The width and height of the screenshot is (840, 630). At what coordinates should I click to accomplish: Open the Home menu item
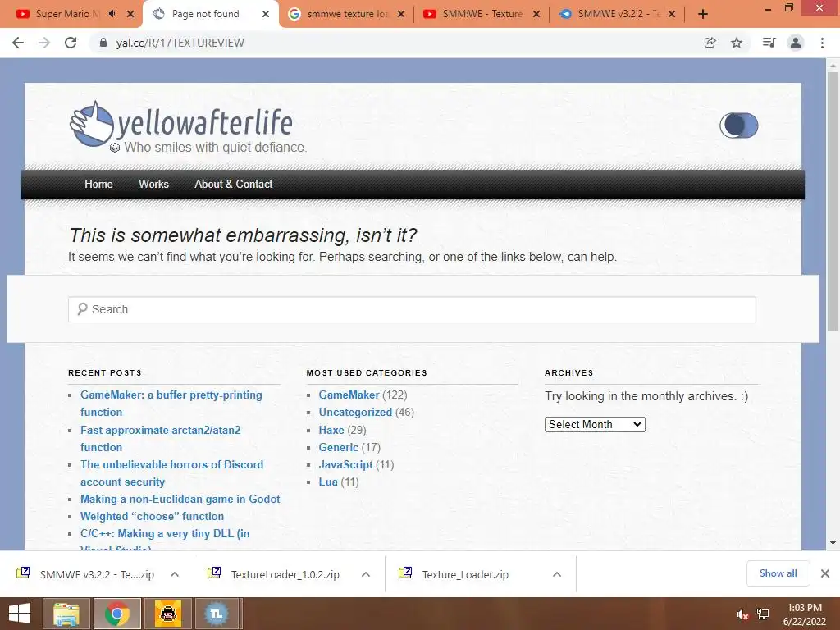coord(98,185)
